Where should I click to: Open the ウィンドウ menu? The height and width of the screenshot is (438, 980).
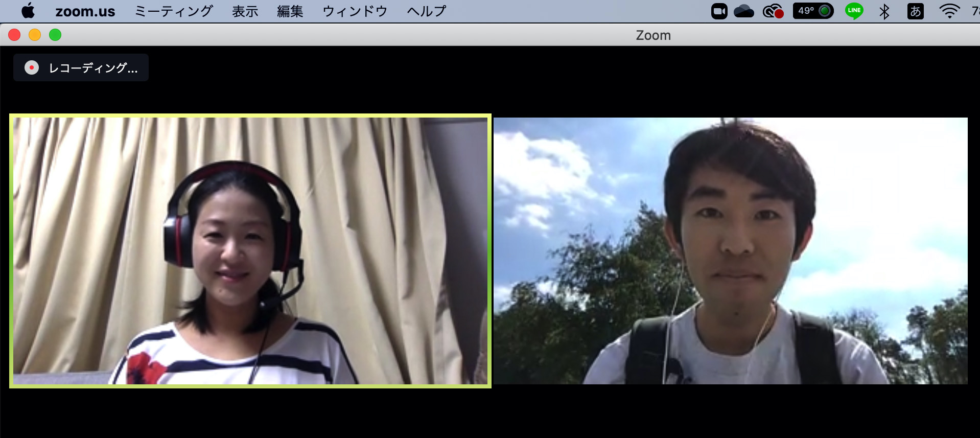point(355,11)
